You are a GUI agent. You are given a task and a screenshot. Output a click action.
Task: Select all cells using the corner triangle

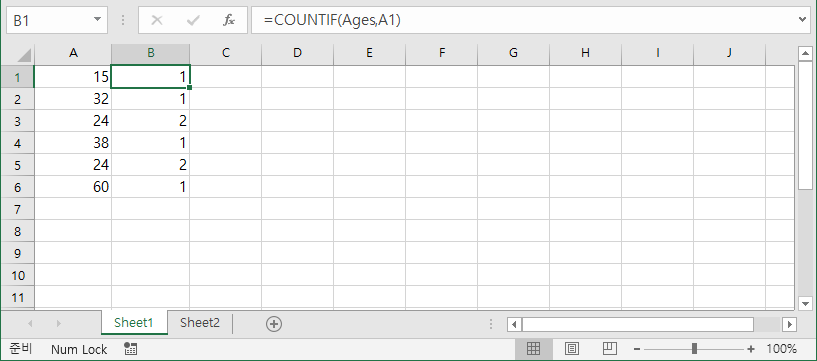pos(23,55)
